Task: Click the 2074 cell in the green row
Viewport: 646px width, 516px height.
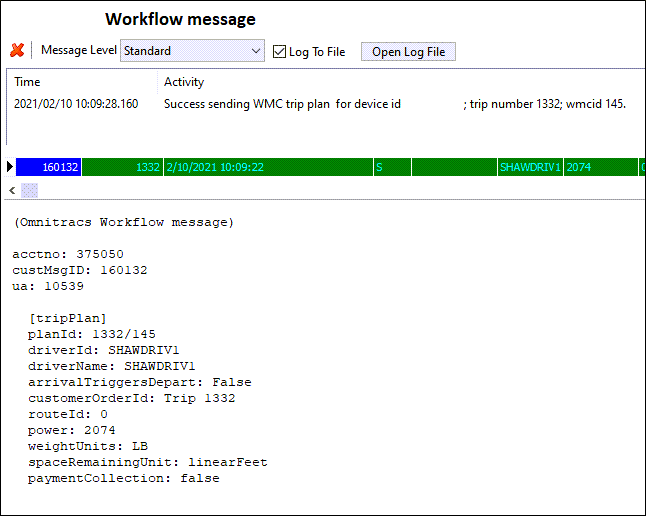Action: (x=601, y=167)
